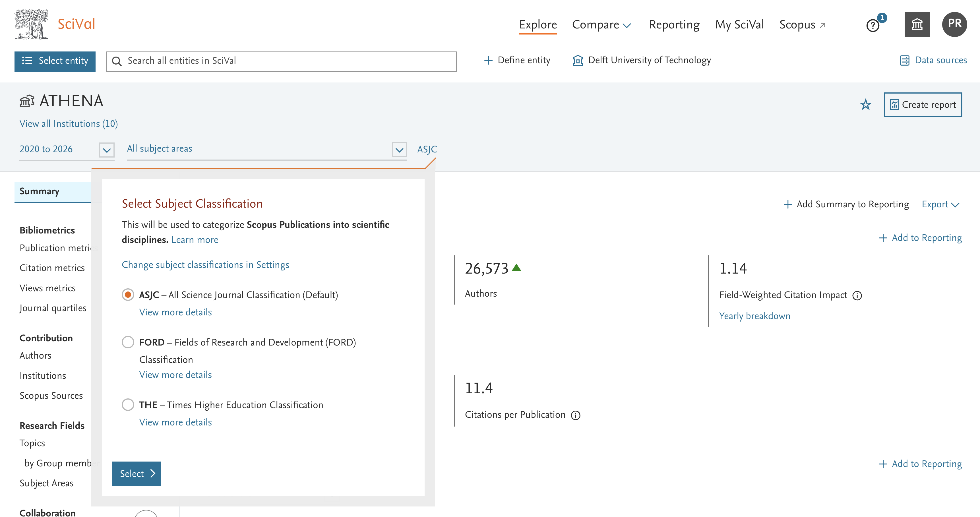
Task: Click View more details under ASJC
Action: coord(175,312)
